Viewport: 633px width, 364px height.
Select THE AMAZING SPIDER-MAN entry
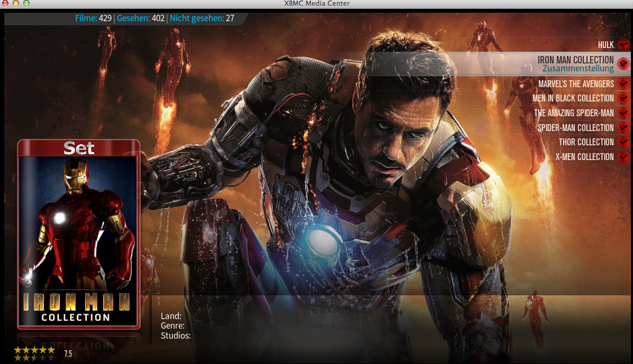click(574, 113)
